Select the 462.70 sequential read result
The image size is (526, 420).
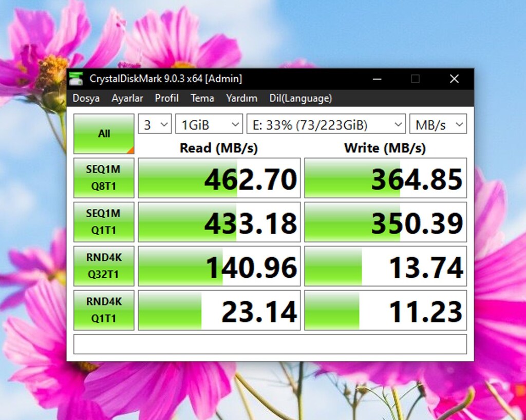(219, 178)
